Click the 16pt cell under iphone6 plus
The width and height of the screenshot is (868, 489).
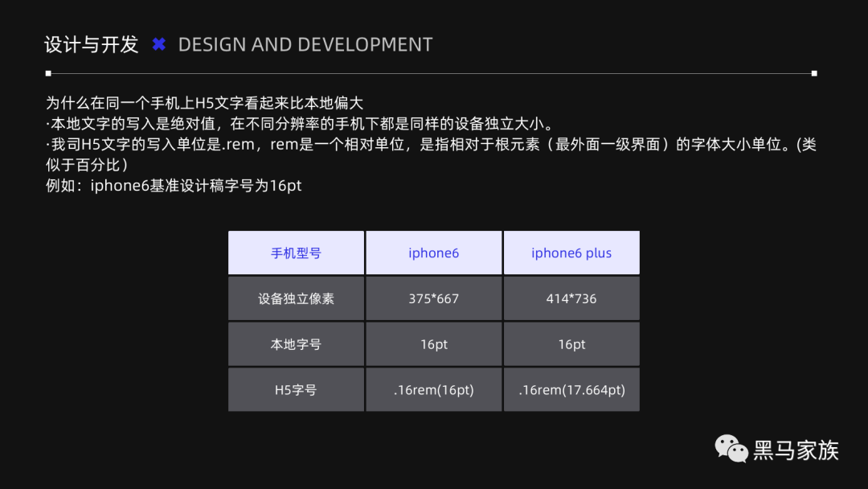point(571,344)
